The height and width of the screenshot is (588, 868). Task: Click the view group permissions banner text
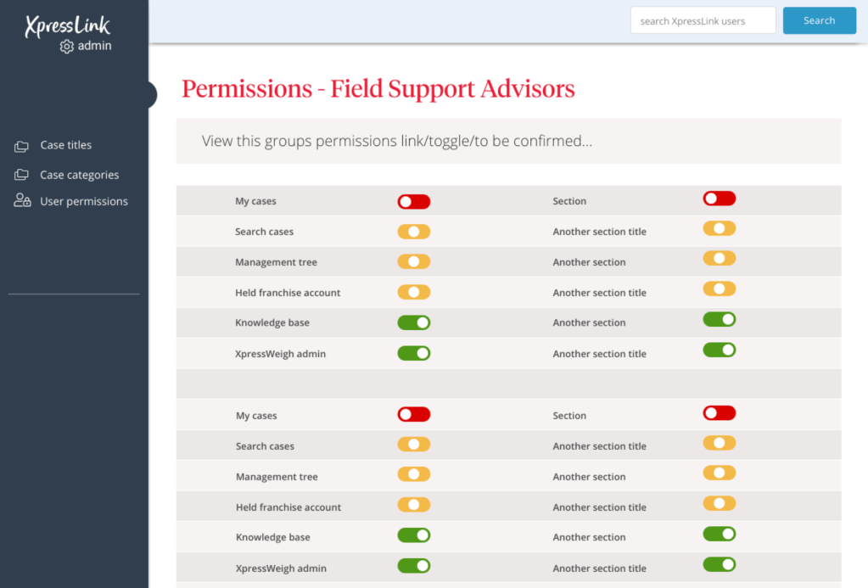pyautogui.click(x=397, y=141)
